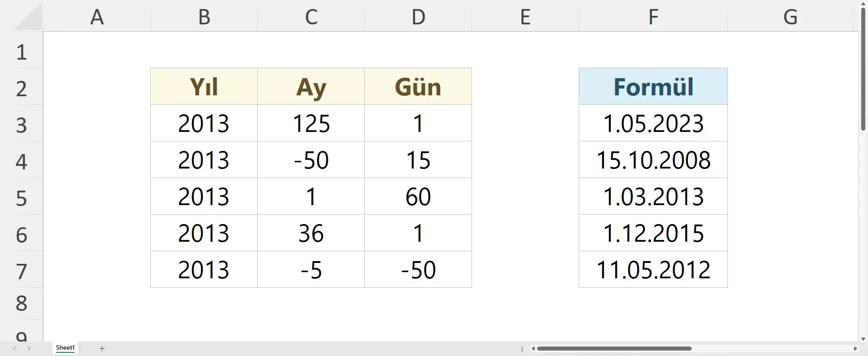Select the Yıl header cell

204,87
